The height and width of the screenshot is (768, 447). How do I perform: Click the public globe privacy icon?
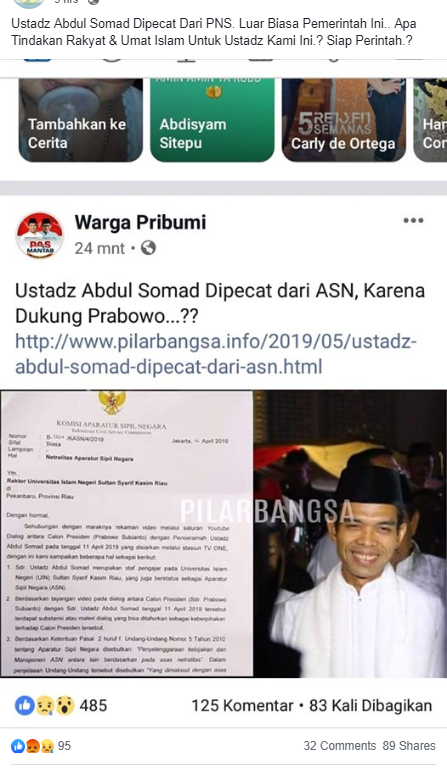pyautogui.click(x=148, y=248)
